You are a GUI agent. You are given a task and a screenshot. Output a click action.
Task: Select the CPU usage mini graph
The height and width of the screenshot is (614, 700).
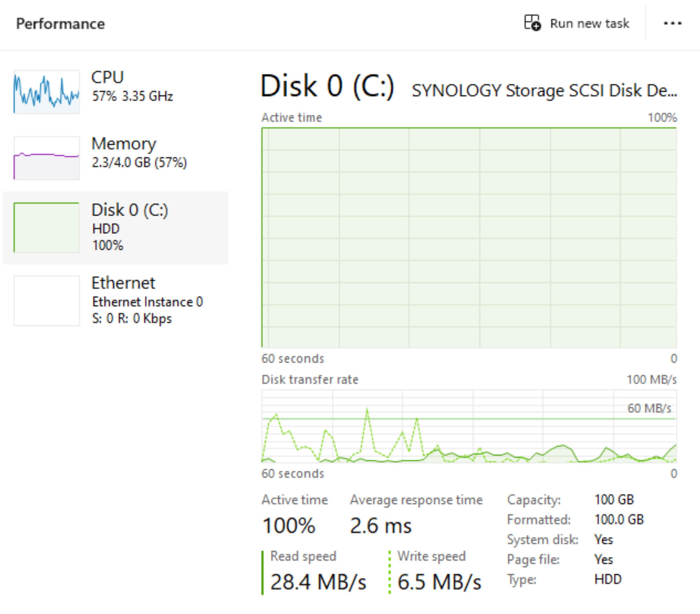point(47,92)
